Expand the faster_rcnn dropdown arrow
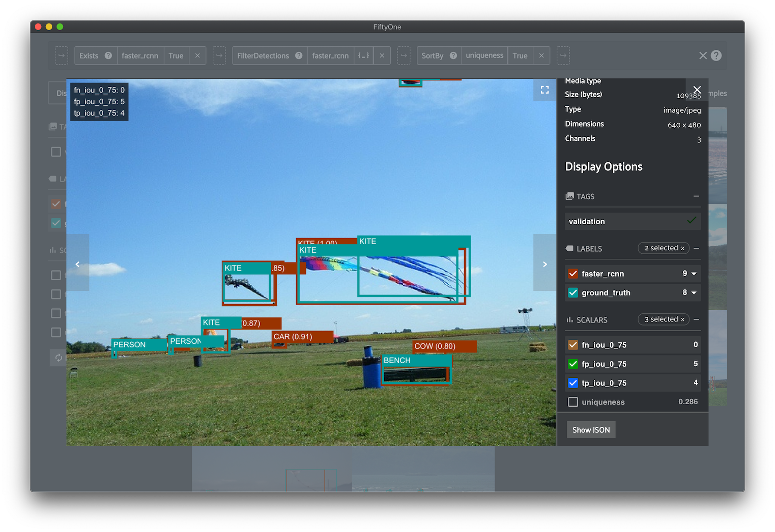Viewport: 775px width, 532px height. click(694, 274)
